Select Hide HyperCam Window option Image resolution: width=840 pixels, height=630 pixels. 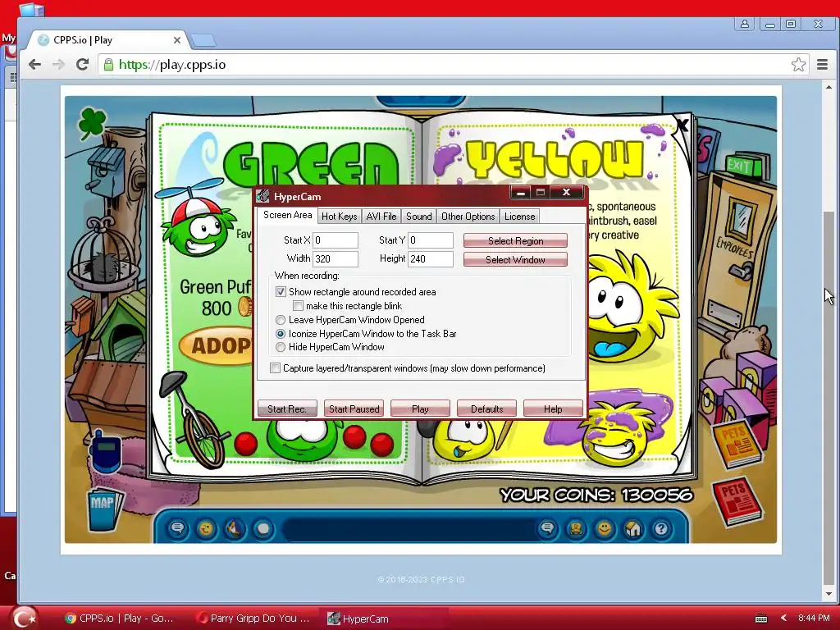tap(281, 347)
